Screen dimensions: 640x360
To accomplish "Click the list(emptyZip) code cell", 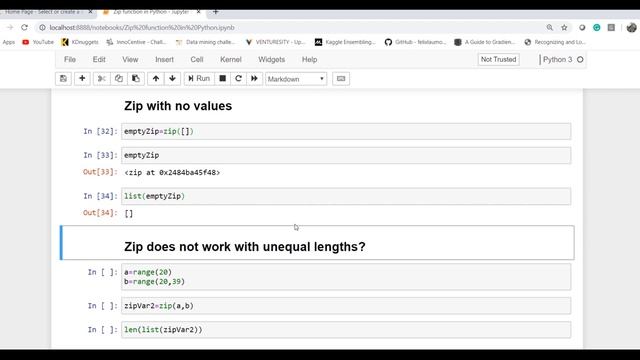I will 346,196.
